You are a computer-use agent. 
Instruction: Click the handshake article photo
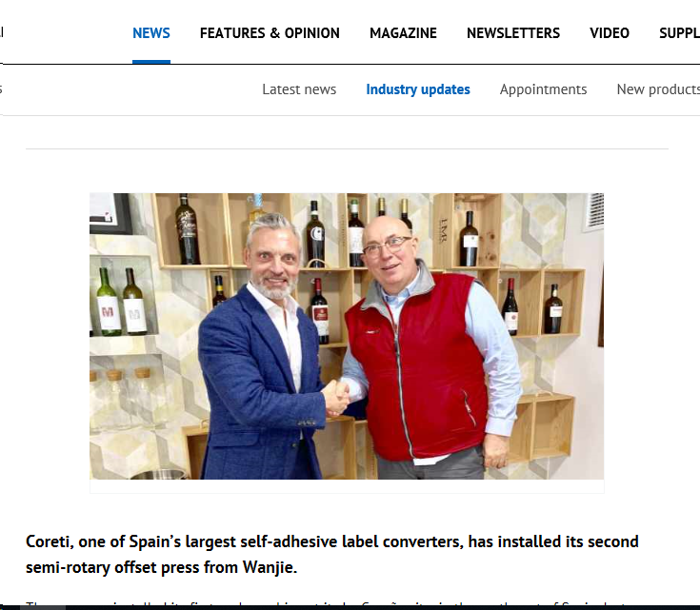click(x=347, y=336)
